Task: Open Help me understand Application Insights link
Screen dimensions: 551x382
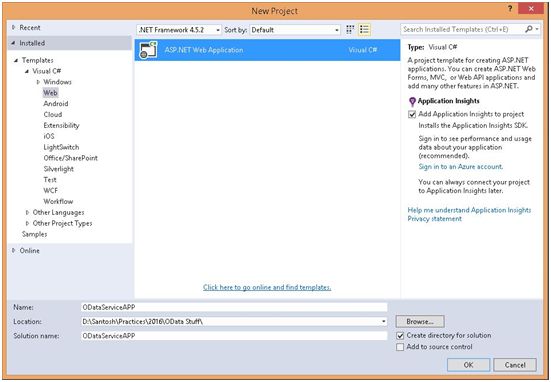Action: click(x=469, y=210)
